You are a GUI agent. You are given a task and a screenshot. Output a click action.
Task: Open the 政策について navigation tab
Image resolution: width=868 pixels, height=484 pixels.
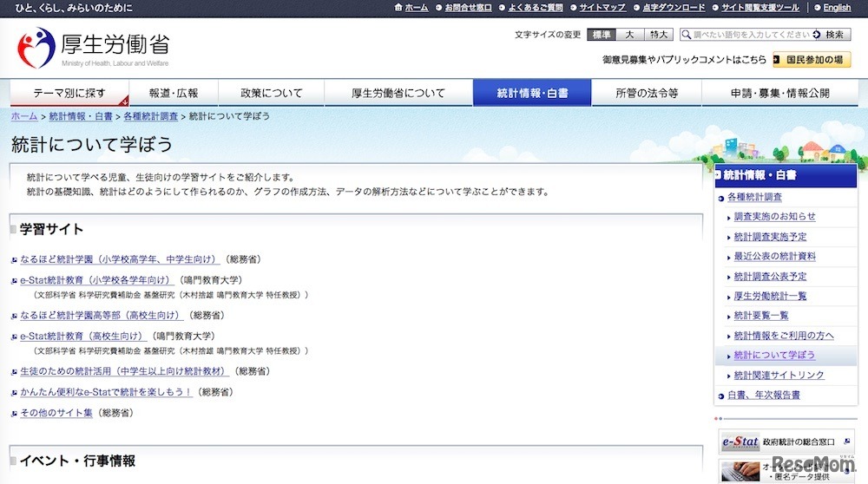click(x=271, y=93)
